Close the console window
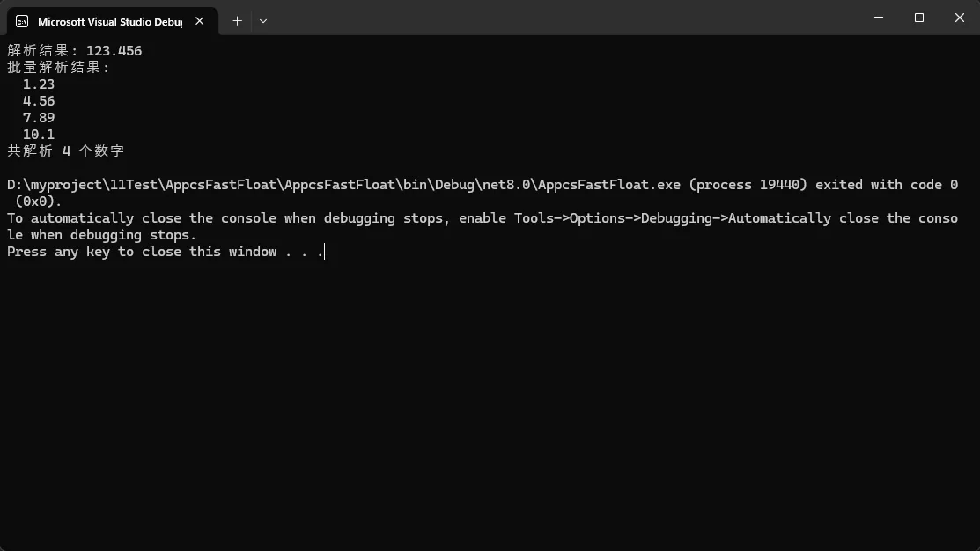Screen dimensions: 980x551 tap(959, 18)
